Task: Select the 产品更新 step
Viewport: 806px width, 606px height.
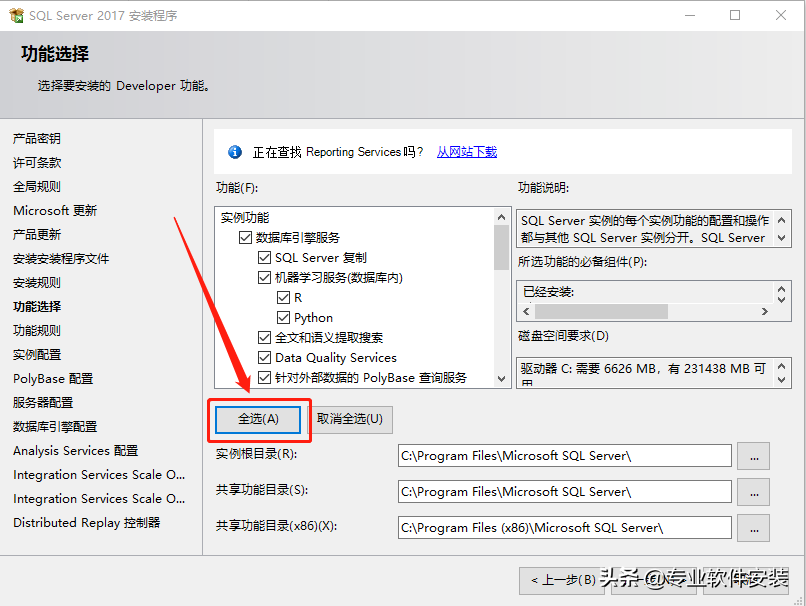Action: (37, 235)
